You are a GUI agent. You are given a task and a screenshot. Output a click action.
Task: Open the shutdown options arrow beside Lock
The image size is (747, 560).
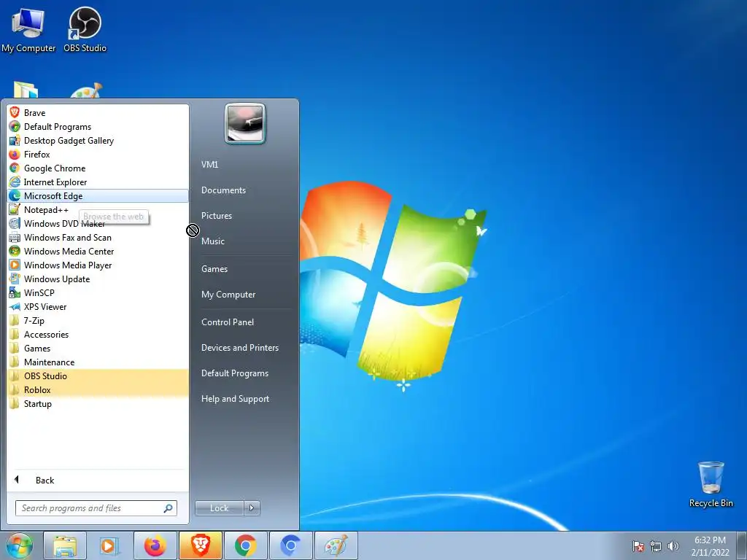(252, 508)
